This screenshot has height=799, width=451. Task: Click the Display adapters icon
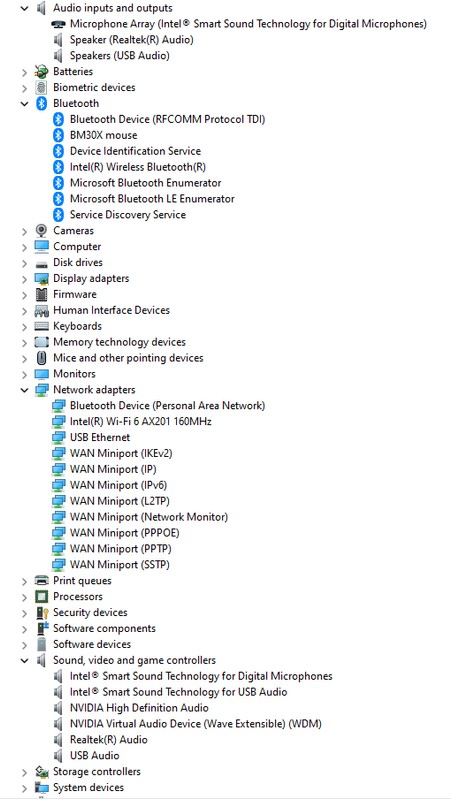click(x=42, y=279)
